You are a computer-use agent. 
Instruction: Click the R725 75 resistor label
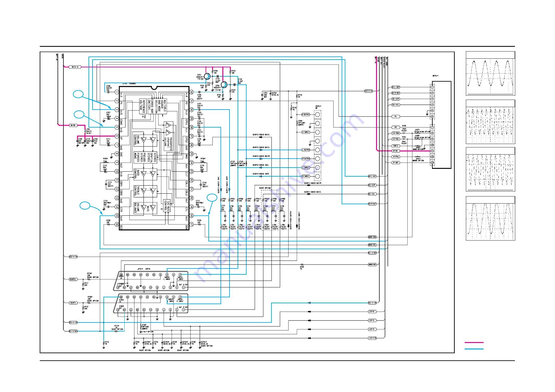coord(302,268)
